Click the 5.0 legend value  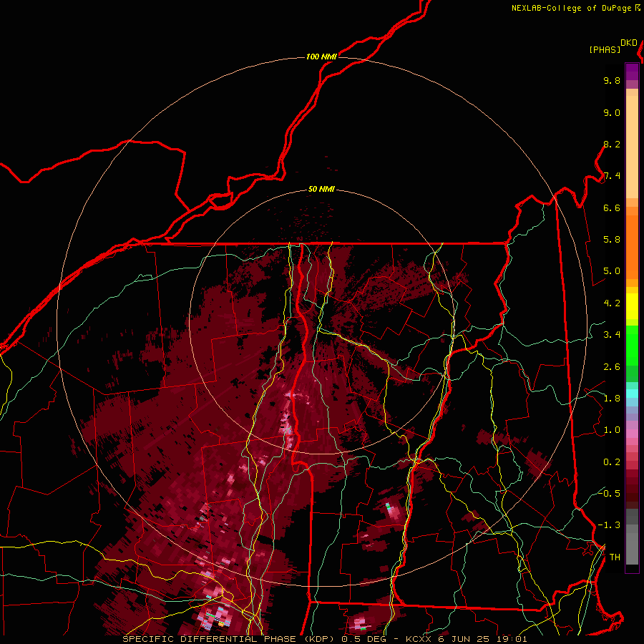[612, 271]
